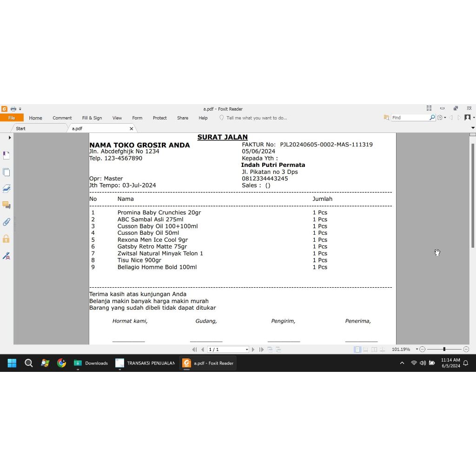
Task: Toggle Single Page view in status bar
Action: 357,349
